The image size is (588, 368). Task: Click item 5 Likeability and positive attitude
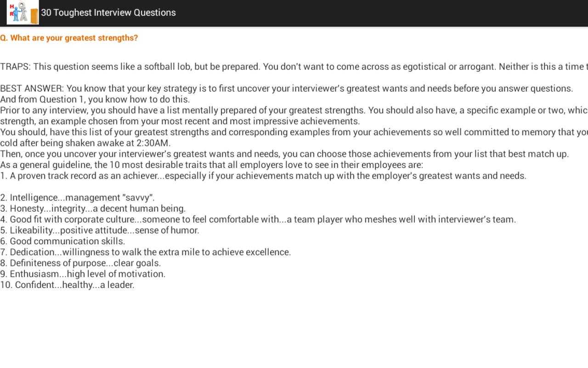click(x=100, y=230)
